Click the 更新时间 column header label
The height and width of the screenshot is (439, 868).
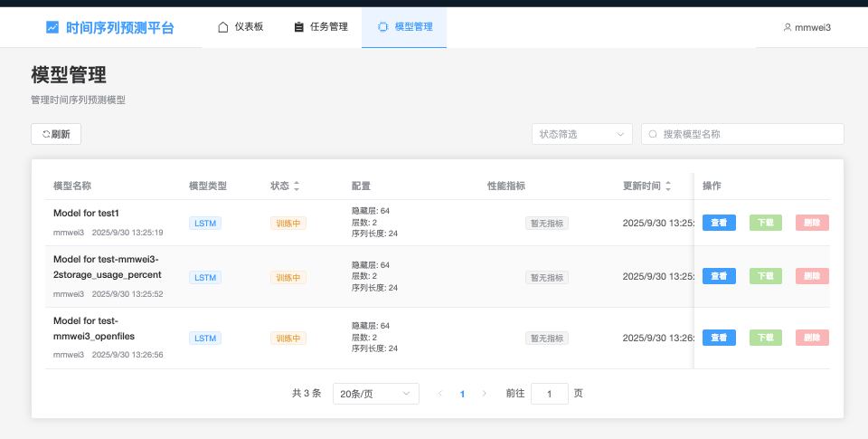tap(642, 186)
